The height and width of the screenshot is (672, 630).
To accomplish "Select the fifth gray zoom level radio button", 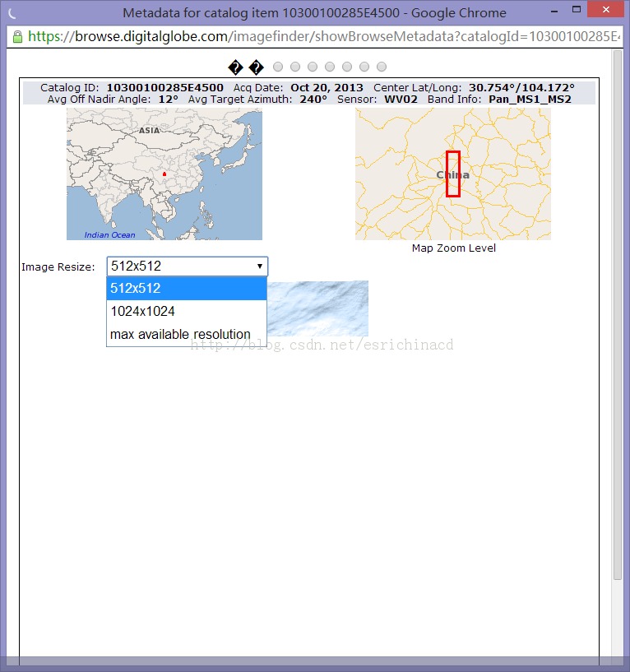I will coord(347,67).
